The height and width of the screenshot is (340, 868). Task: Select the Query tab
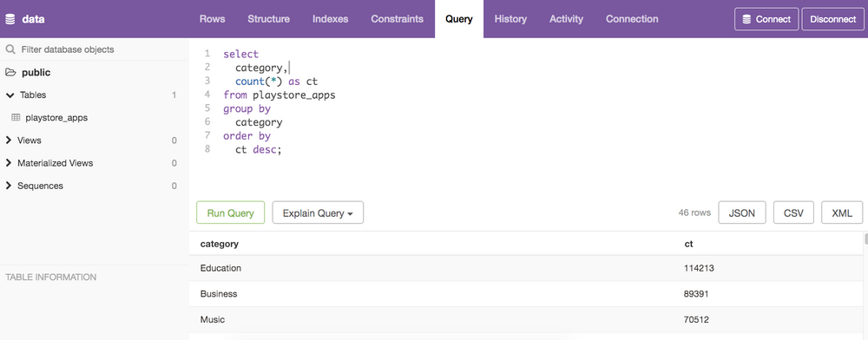[x=459, y=19]
